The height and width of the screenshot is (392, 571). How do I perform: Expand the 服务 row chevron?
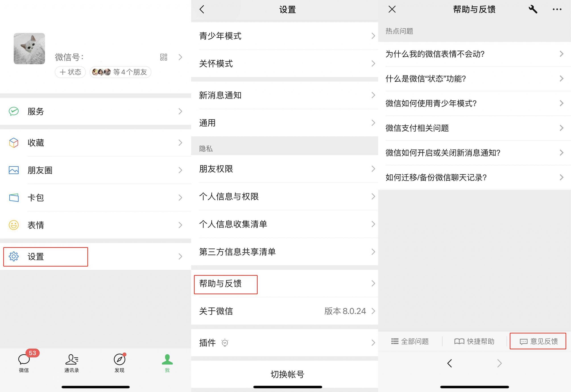click(x=180, y=111)
